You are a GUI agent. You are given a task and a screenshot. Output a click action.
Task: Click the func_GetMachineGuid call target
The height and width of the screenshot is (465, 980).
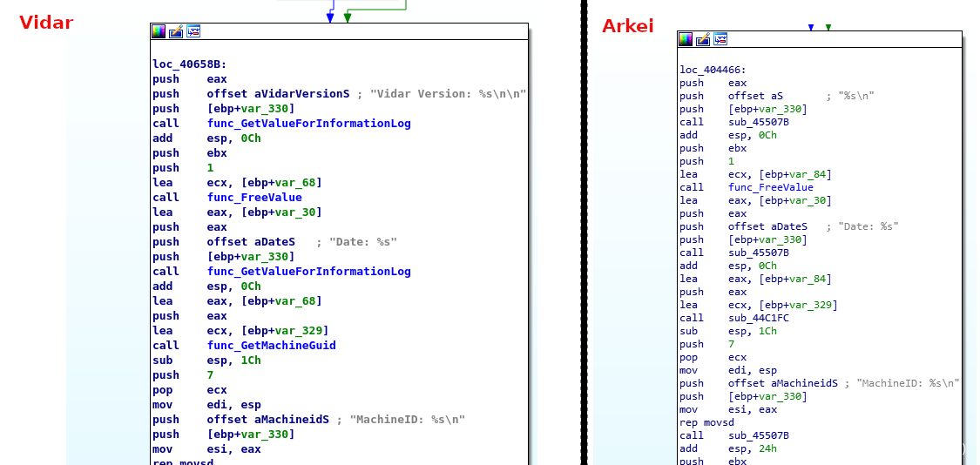(x=271, y=346)
